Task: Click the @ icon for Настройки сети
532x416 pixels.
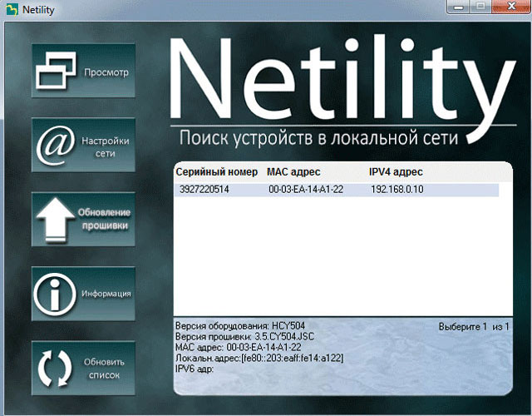Action: point(56,145)
